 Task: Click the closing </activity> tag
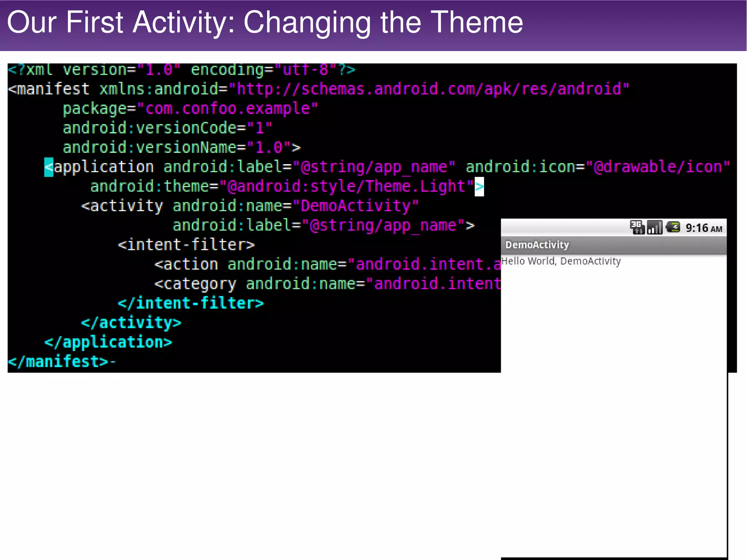click(x=131, y=323)
